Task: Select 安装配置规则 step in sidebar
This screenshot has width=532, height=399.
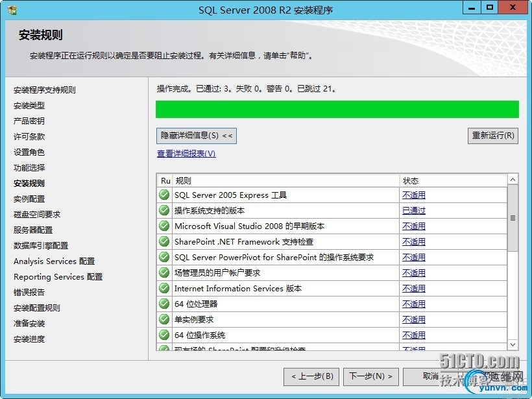Action: [37, 308]
